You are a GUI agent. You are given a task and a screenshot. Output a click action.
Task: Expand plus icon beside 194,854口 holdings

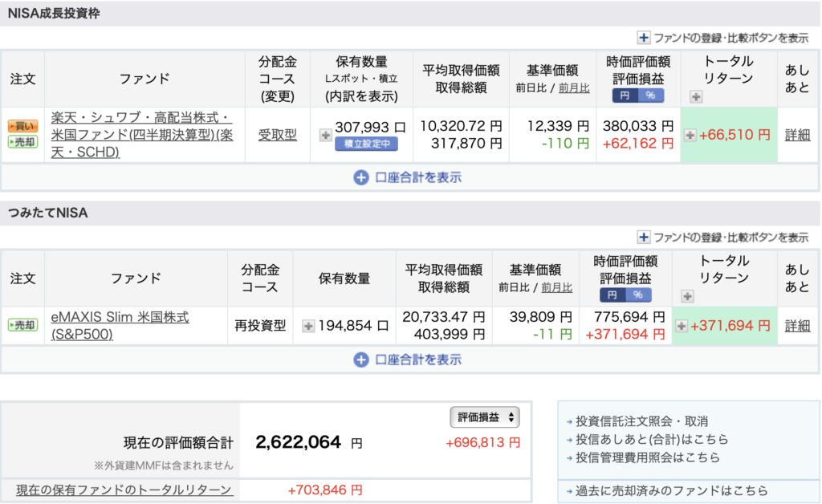308,326
